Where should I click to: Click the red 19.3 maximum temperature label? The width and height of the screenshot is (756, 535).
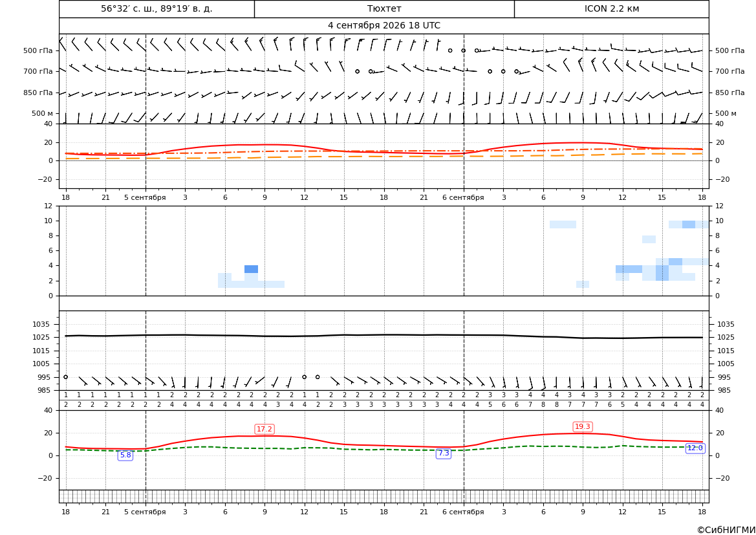583,426
